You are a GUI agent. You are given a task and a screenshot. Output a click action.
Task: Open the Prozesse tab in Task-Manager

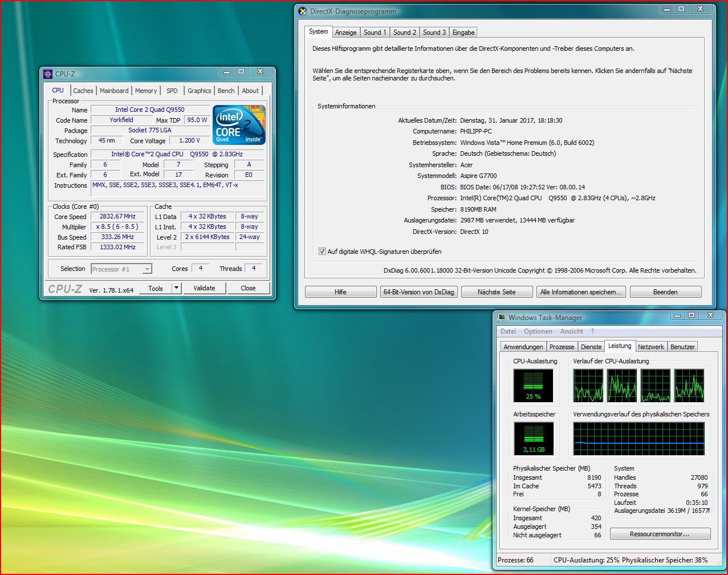point(562,347)
